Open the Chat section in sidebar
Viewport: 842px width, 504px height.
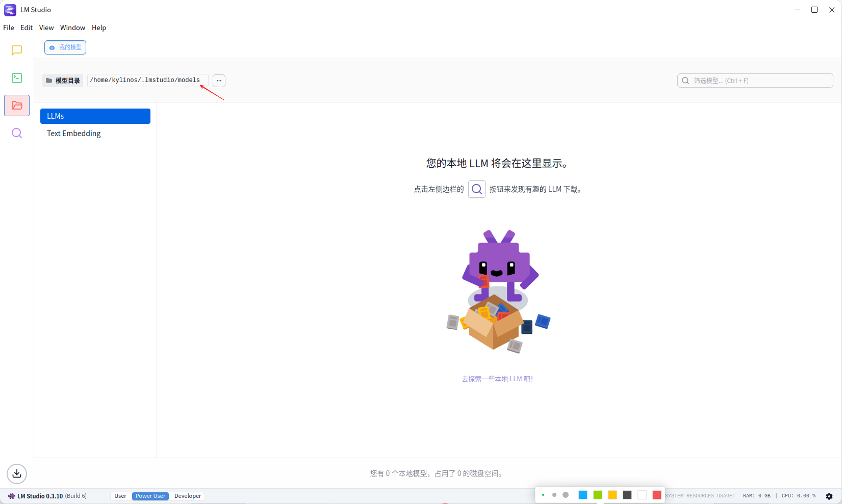point(17,50)
